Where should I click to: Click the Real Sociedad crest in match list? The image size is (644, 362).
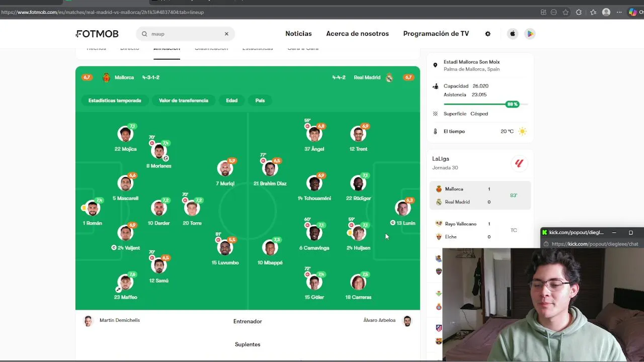(439, 258)
